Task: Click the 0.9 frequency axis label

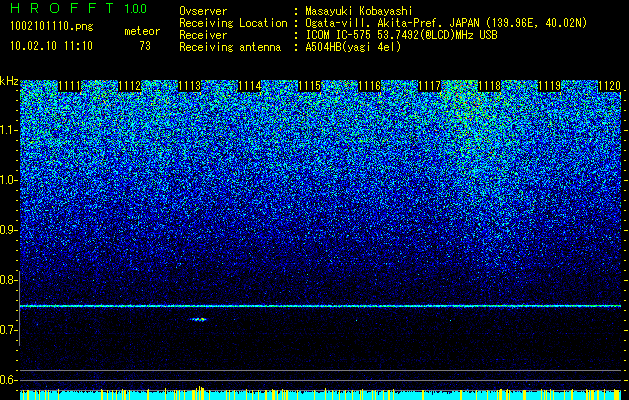Action: click(8, 230)
